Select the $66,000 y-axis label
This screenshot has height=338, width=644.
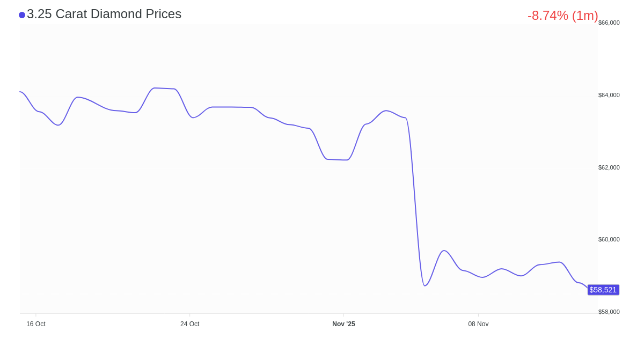point(609,23)
